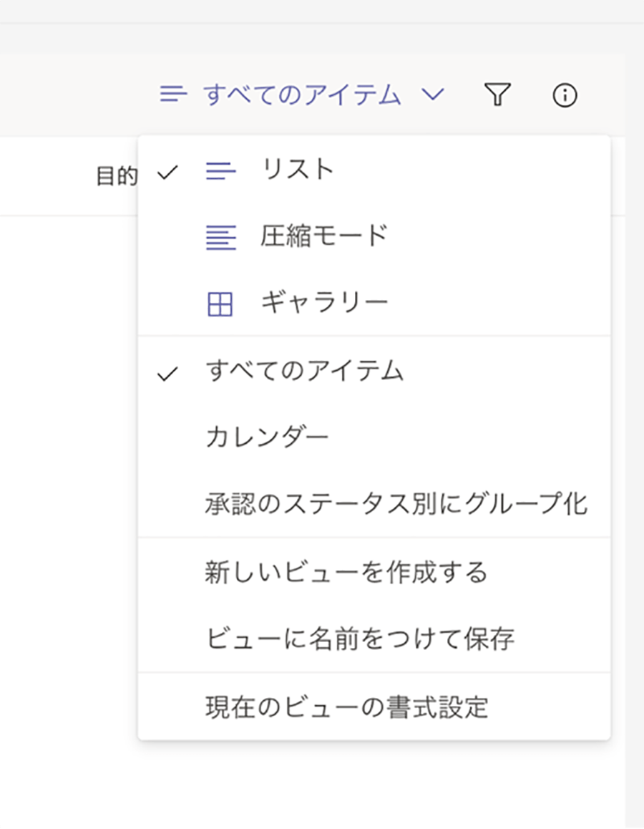Toggle the checkmark beside すべてのアイテム view

tap(167, 373)
